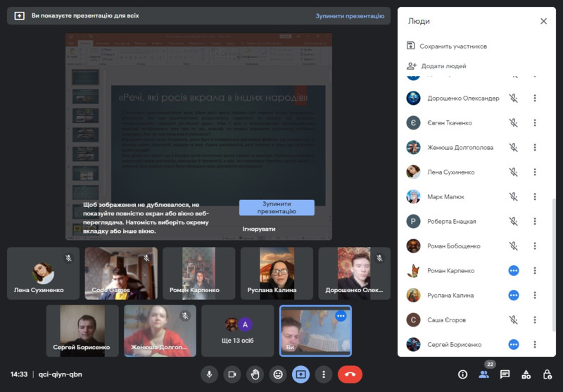Open the emoji reactions button

pyautogui.click(x=278, y=374)
